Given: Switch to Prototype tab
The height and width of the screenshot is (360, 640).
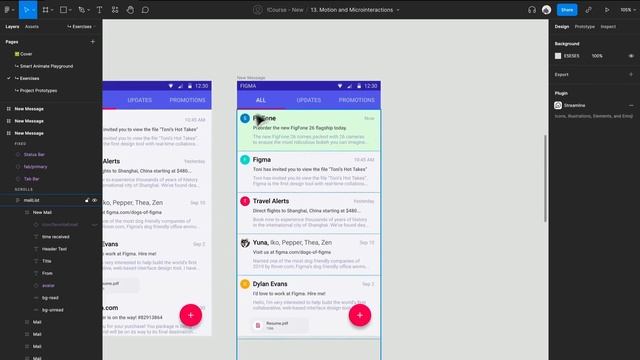Looking at the screenshot, I should 584,27.
